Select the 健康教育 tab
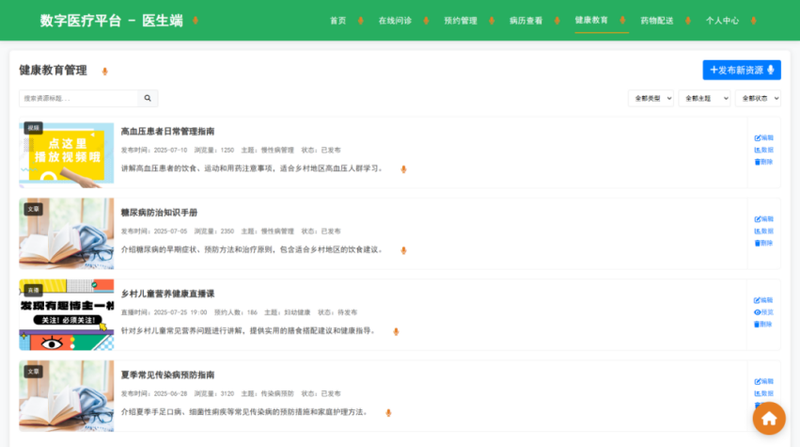This screenshot has width=800, height=447. pos(591,20)
